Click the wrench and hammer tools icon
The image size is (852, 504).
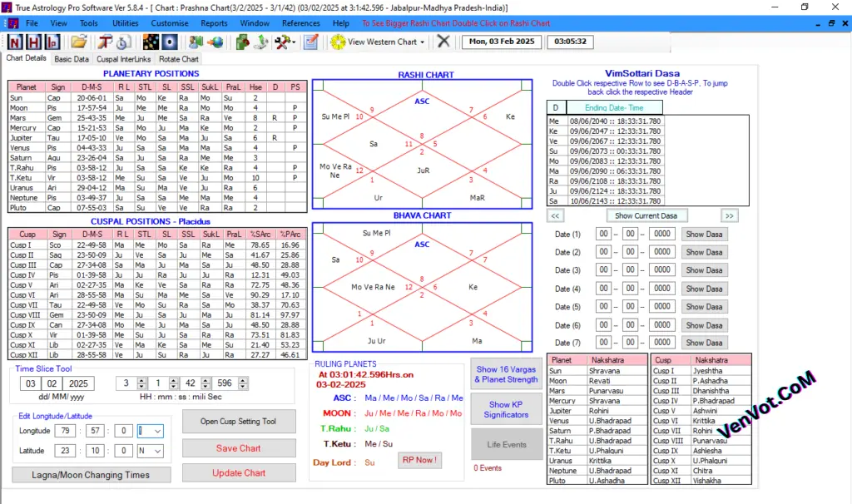(x=282, y=42)
